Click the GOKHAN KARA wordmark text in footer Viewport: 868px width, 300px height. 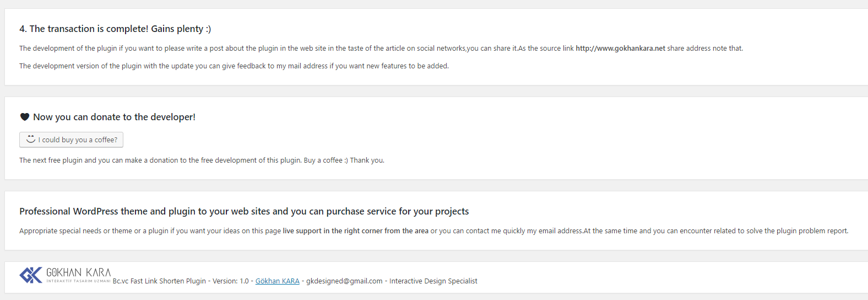[x=78, y=272]
